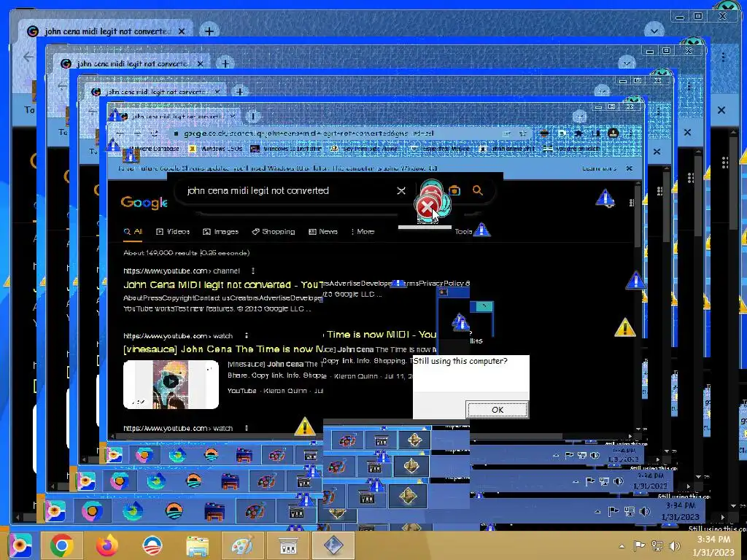Expand tab search chevron in outermost Chrome window

coord(654,31)
